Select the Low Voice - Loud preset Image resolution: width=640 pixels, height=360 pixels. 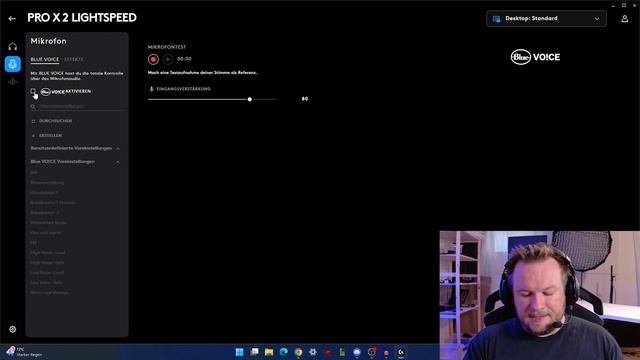[47, 273]
